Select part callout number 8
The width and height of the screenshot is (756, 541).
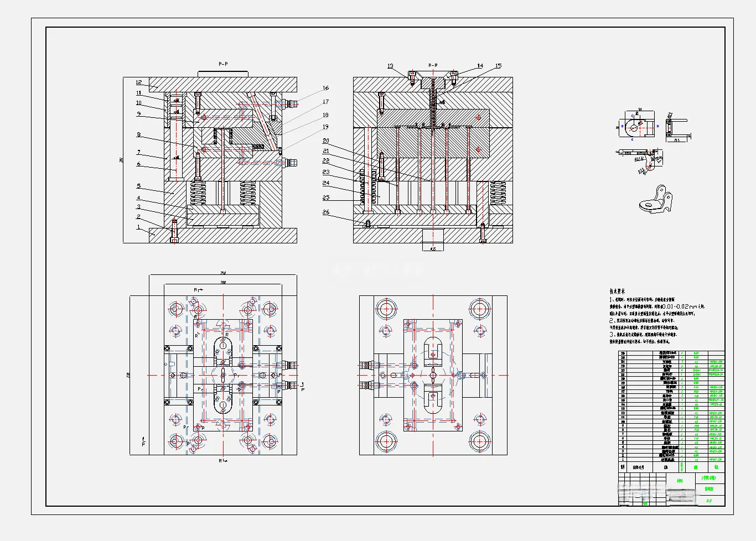coord(139,134)
